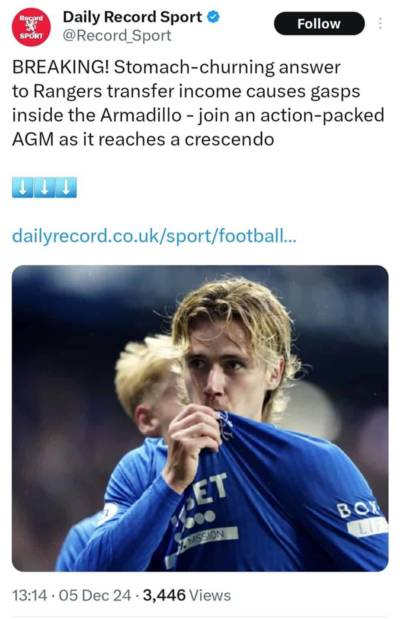This screenshot has height=619, width=400.
Task: Click the blue verified badge icon
Action: 214,17
